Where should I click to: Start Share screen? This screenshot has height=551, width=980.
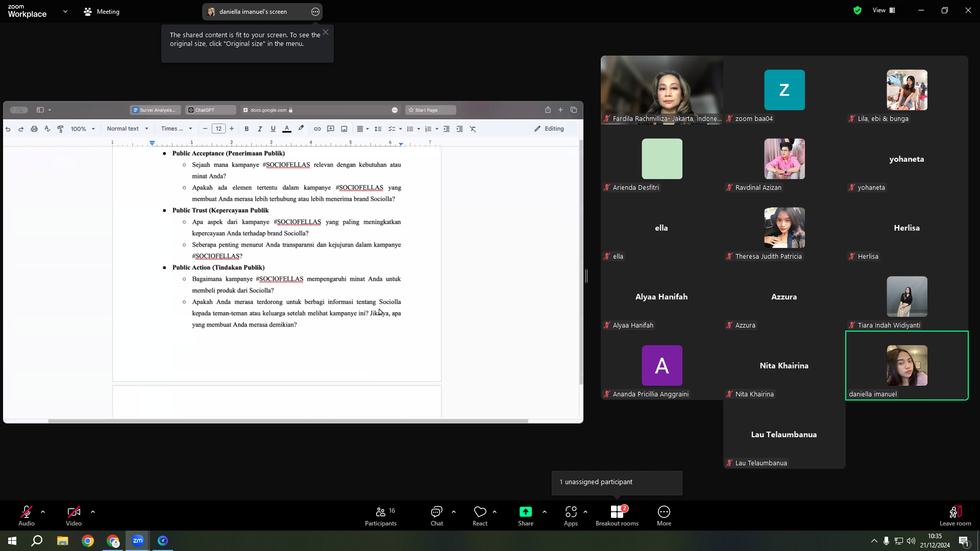pyautogui.click(x=526, y=515)
